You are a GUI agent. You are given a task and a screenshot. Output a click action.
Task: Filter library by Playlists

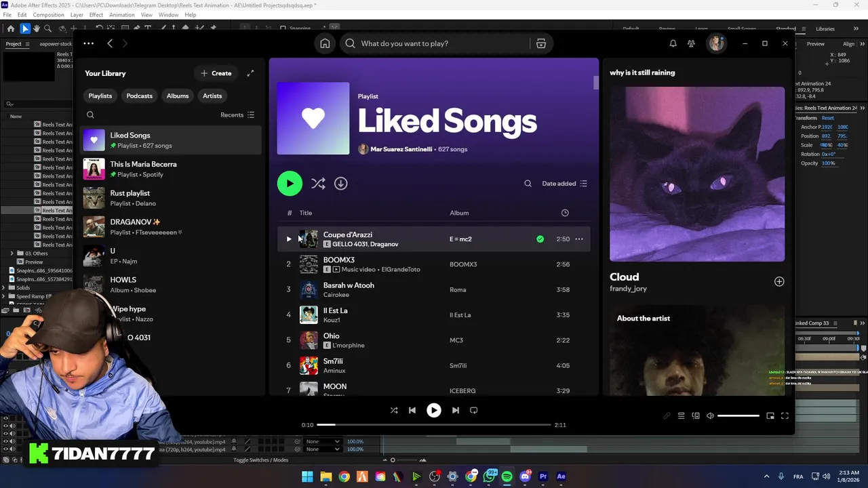(100, 96)
